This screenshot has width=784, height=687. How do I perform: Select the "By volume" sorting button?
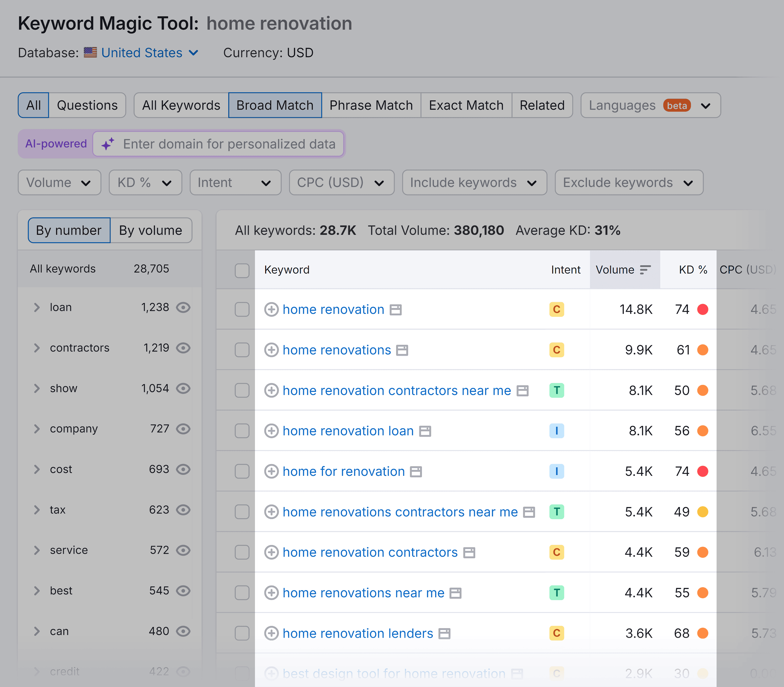point(151,230)
